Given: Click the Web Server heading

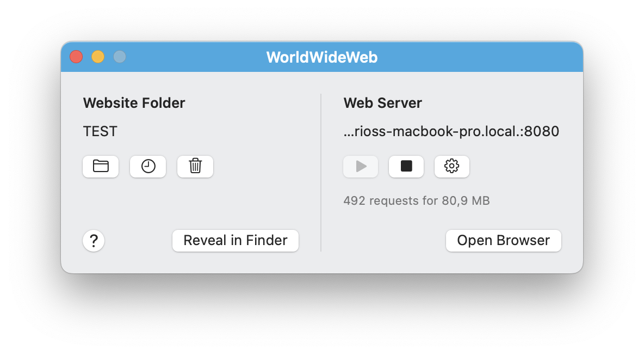Looking at the screenshot, I should [383, 103].
